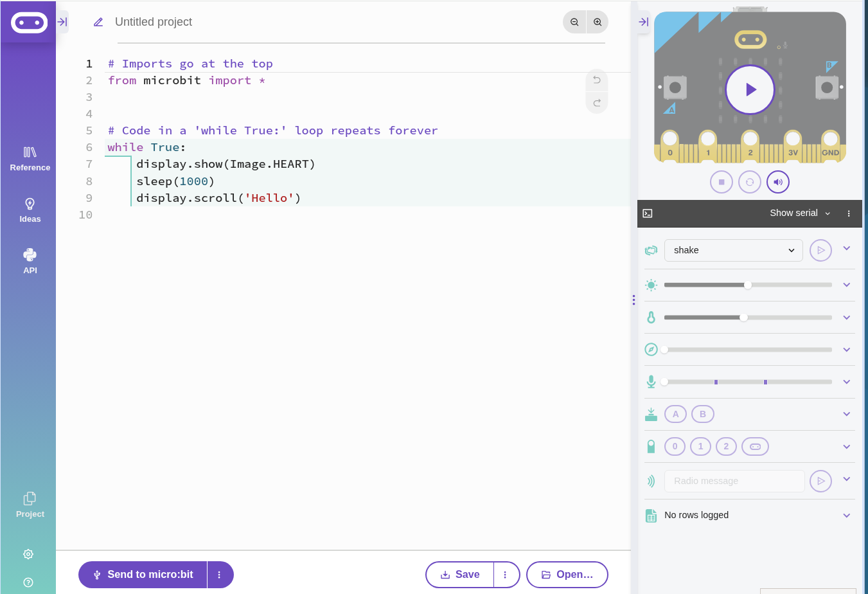The height and width of the screenshot is (594, 868).
Task: Click the Open… button
Action: tap(567, 575)
